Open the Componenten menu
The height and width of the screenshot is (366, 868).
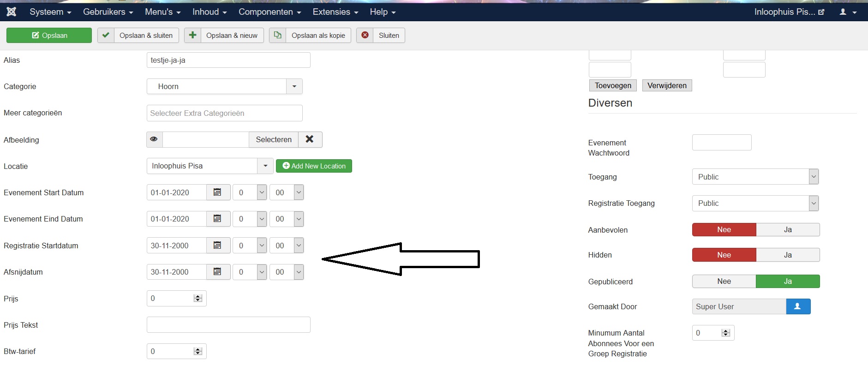pos(269,12)
